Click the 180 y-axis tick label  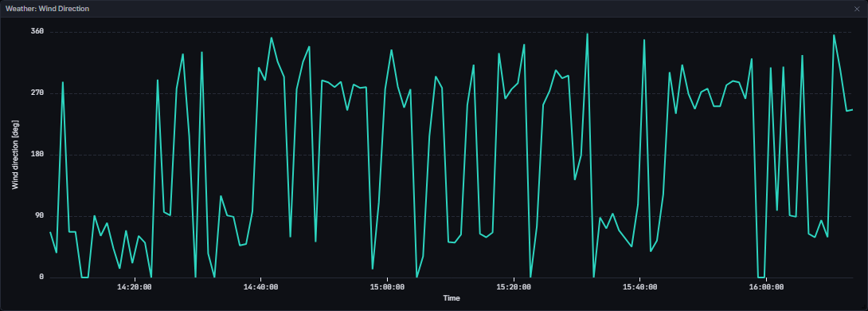point(37,155)
